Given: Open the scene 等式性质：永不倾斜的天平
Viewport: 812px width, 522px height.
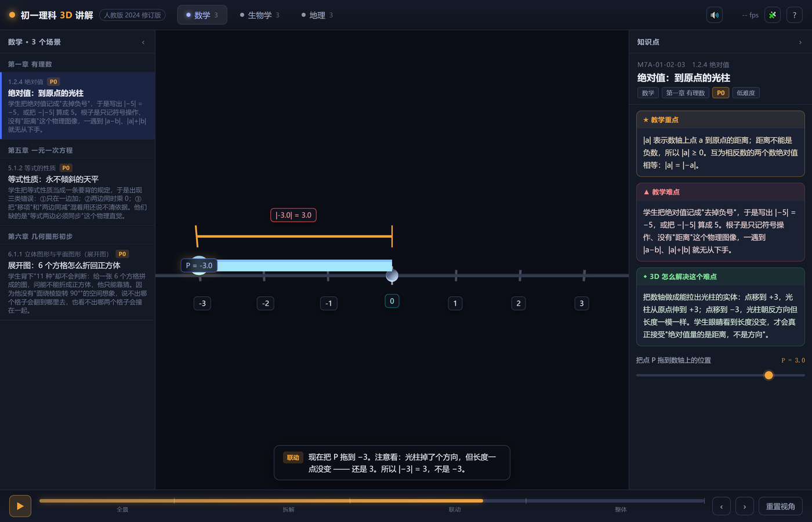Looking at the screenshot, I should [x=78, y=191].
